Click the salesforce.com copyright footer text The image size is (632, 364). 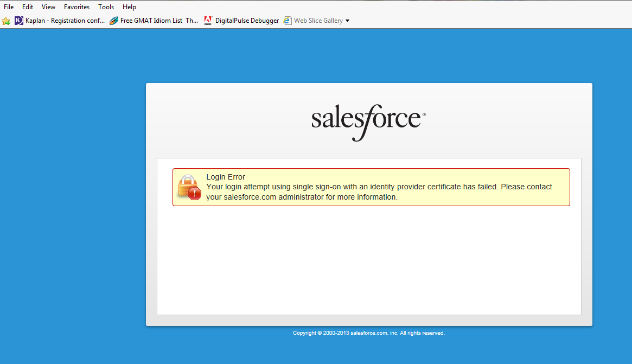(x=369, y=333)
